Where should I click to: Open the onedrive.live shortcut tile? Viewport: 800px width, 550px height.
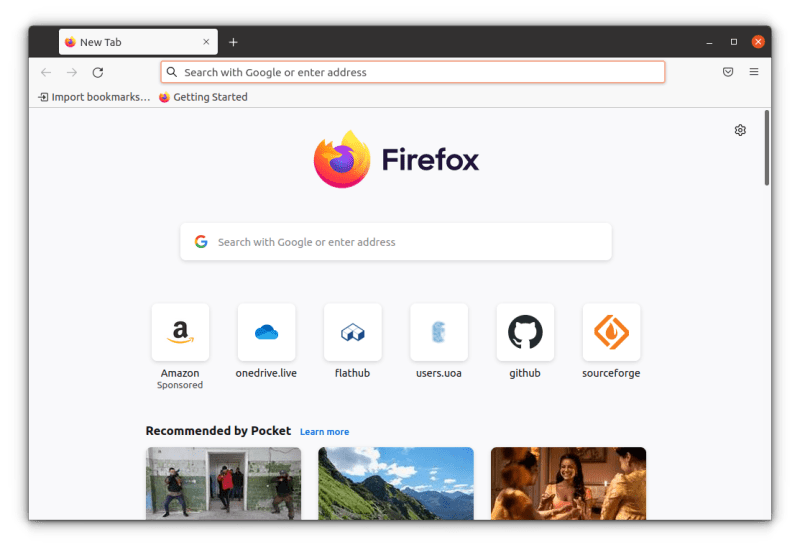(x=266, y=332)
